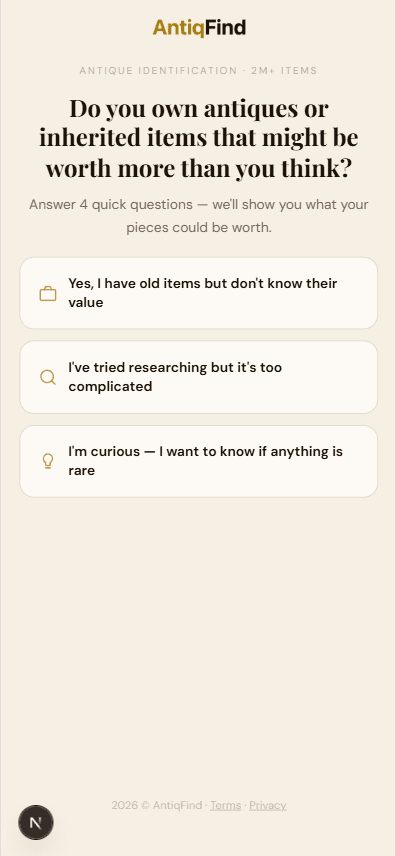Click the "pieces could be worth." text line
395x856 pixels.
(x=199, y=228)
